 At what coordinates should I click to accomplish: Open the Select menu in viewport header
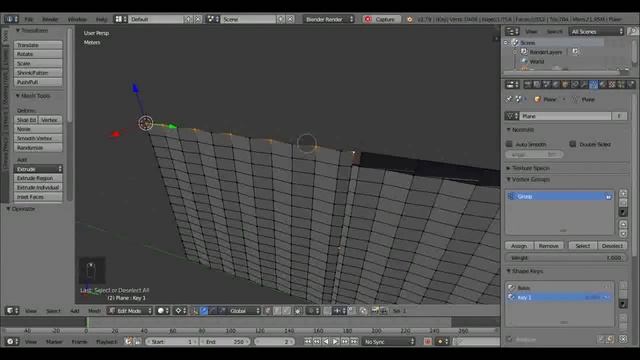pyautogui.click(x=53, y=311)
